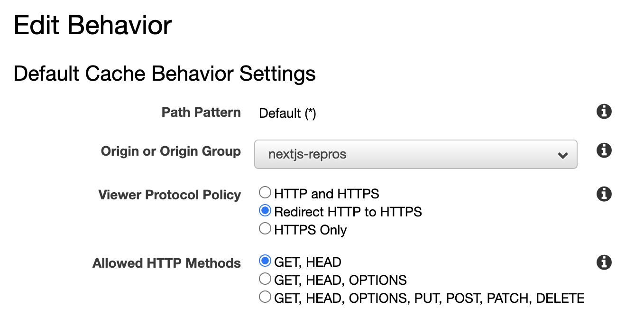Click the Viewer Protocol Policy label
The image size is (644, 318).
click(x=170, y=195)
